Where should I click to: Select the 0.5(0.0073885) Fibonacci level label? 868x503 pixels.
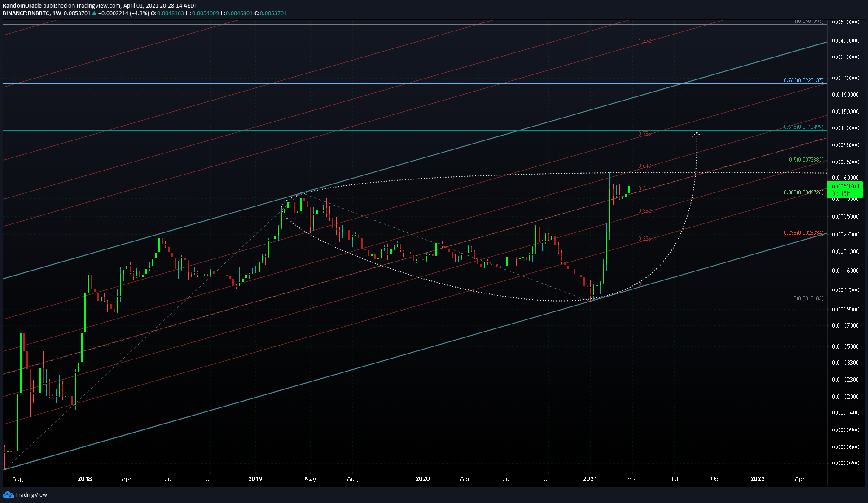pos(806,160)
